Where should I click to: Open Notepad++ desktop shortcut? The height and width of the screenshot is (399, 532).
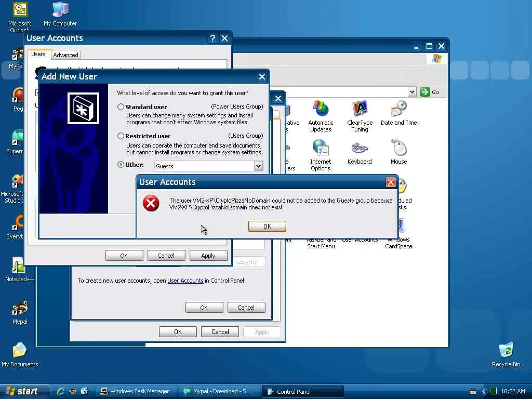tap(20, 270)
